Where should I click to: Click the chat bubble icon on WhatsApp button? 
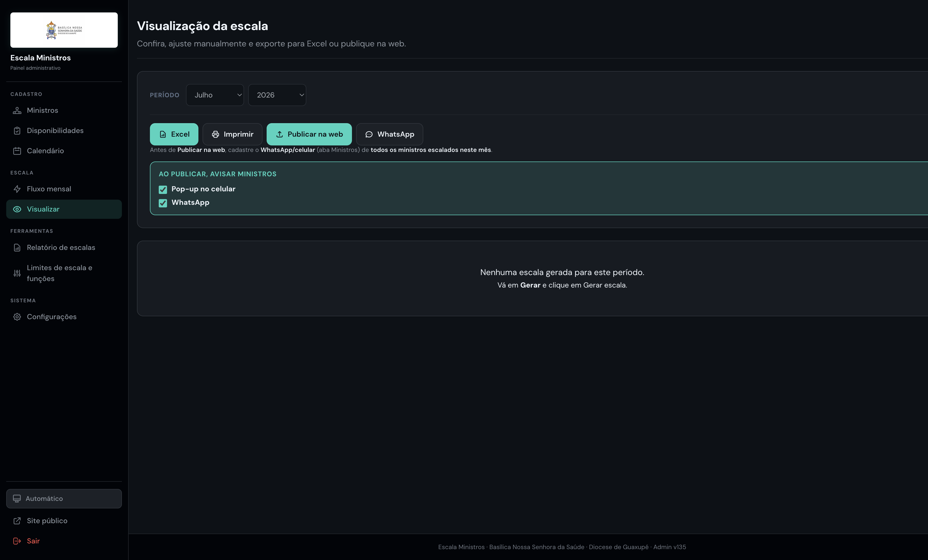(369, 135)
